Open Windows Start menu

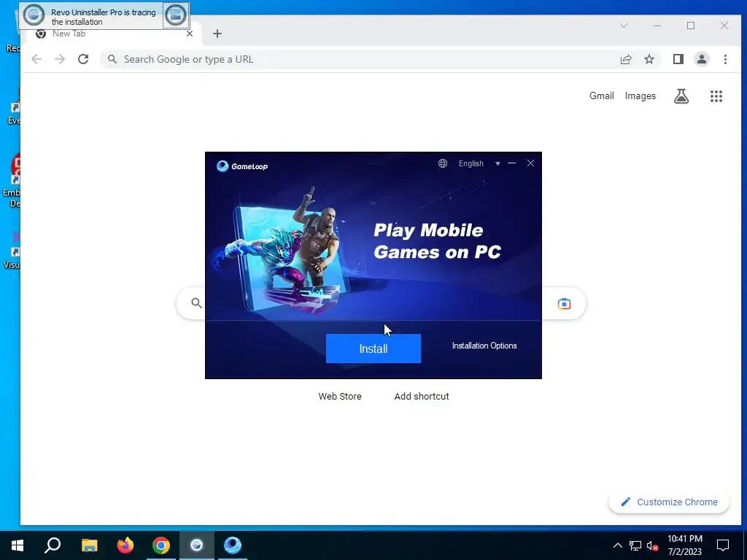(x=18, y=545)
